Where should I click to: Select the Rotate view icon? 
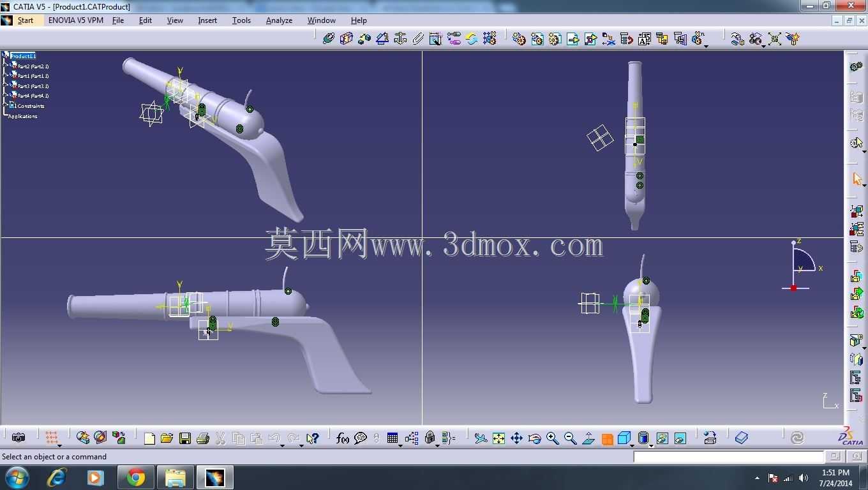click(x=534, y=438)
